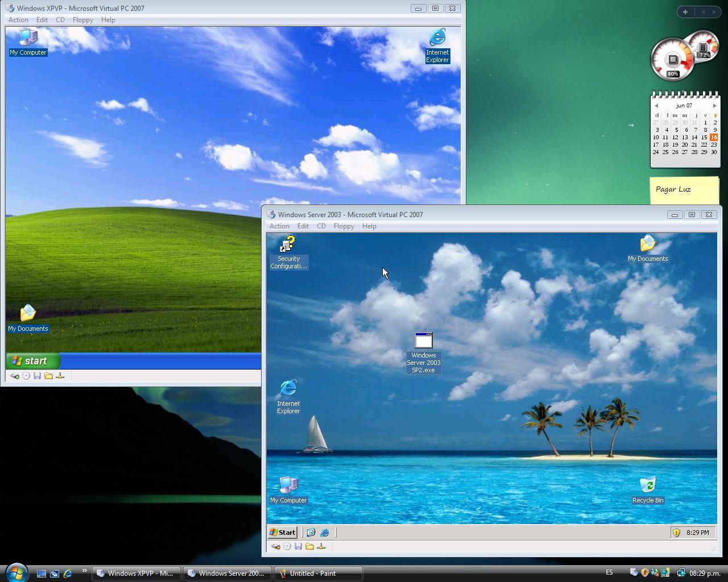The image size is (728, 582).
Task: Click CD drive status icon in XPVP status bar
Action: [x=26, y=376]
